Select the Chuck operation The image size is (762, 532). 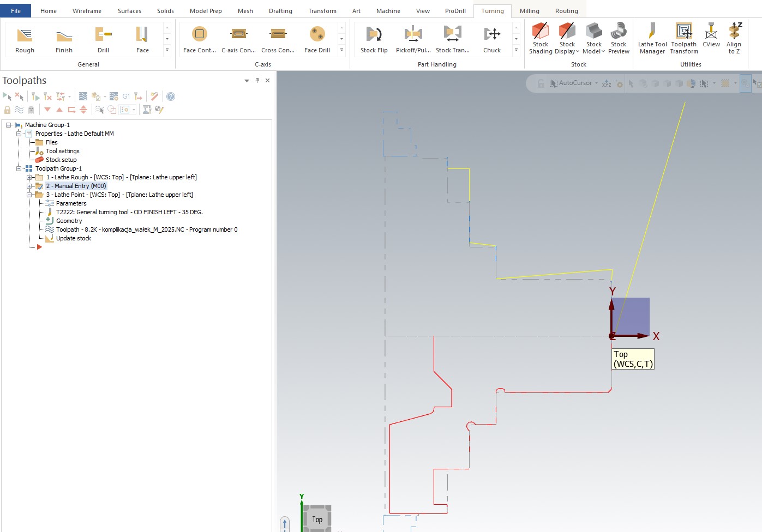(492, 39)
